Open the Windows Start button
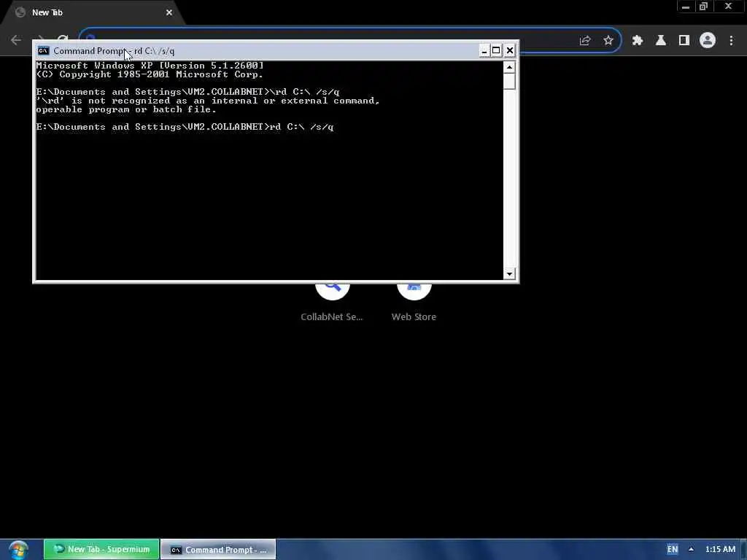 tap(18, 550)
